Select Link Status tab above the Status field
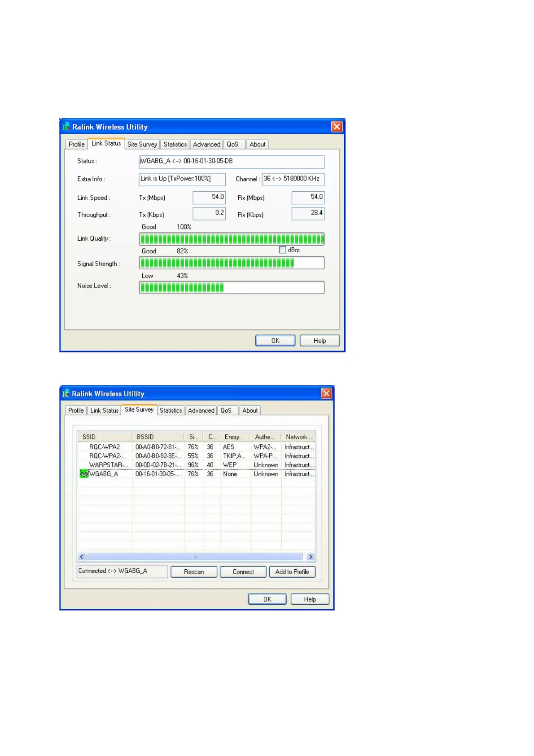Screen dimensions: 534x756 pyautogui.click(x=106, y=143)
